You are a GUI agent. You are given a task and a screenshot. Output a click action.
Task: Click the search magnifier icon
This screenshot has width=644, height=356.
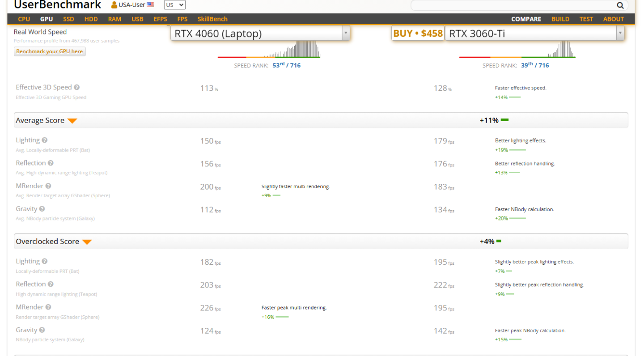620,5
